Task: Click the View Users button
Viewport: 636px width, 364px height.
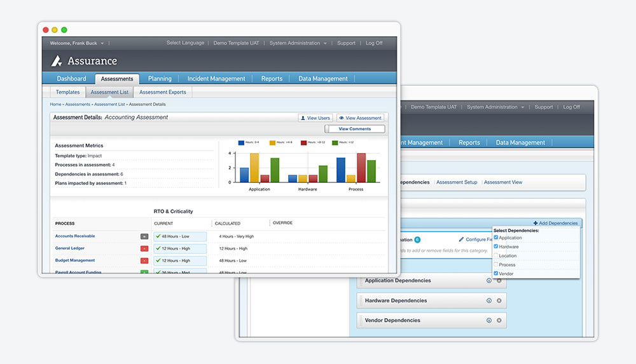Action: (x=315, y=118)
